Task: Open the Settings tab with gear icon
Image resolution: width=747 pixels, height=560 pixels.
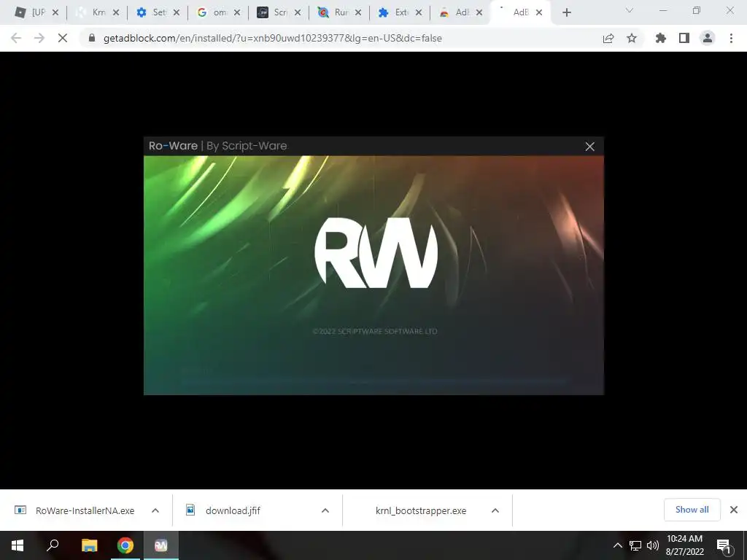Action: pos(152,12)
